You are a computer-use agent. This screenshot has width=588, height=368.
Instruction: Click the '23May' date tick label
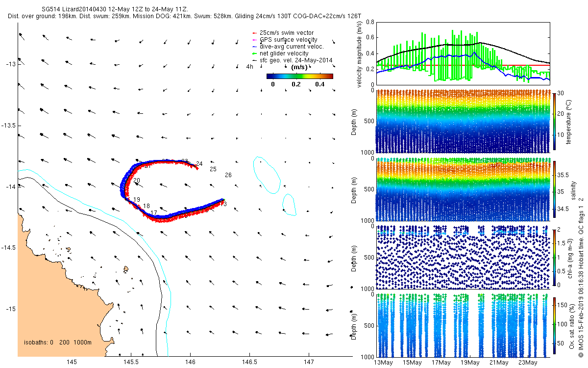528,363
